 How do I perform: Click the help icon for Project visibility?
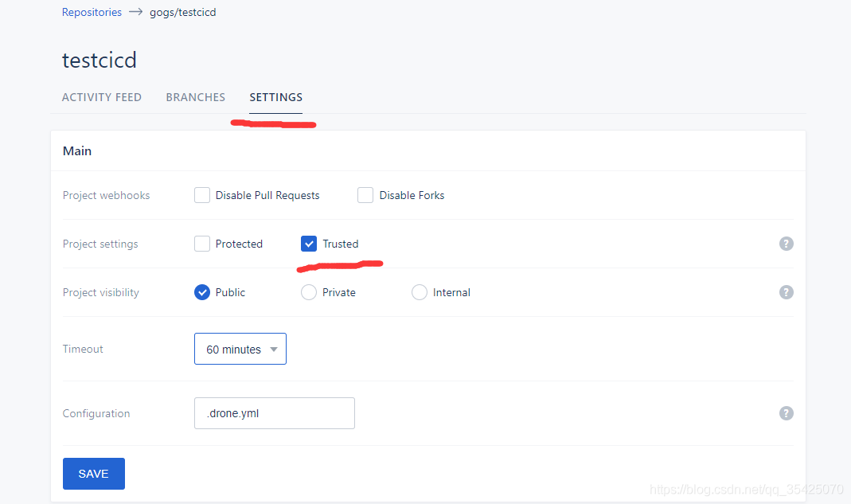(x=786, y=292)
